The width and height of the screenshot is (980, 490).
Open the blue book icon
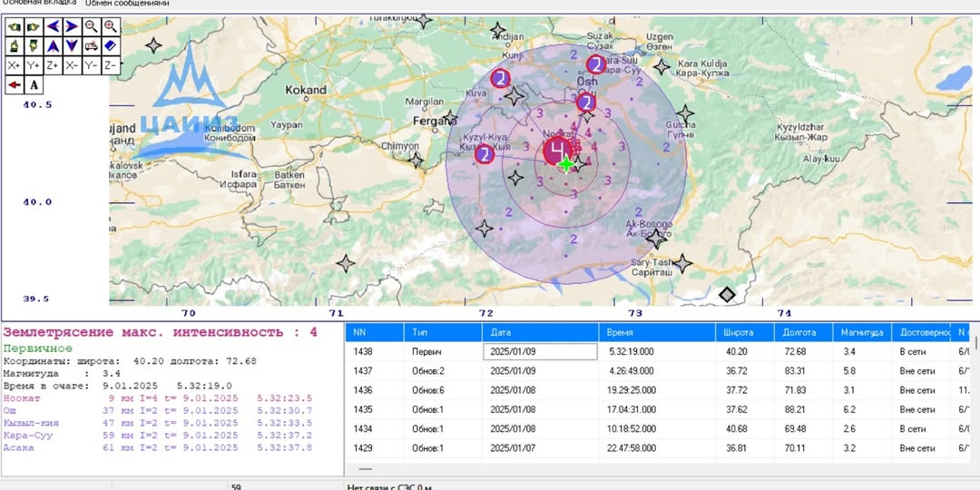point(111,46)
